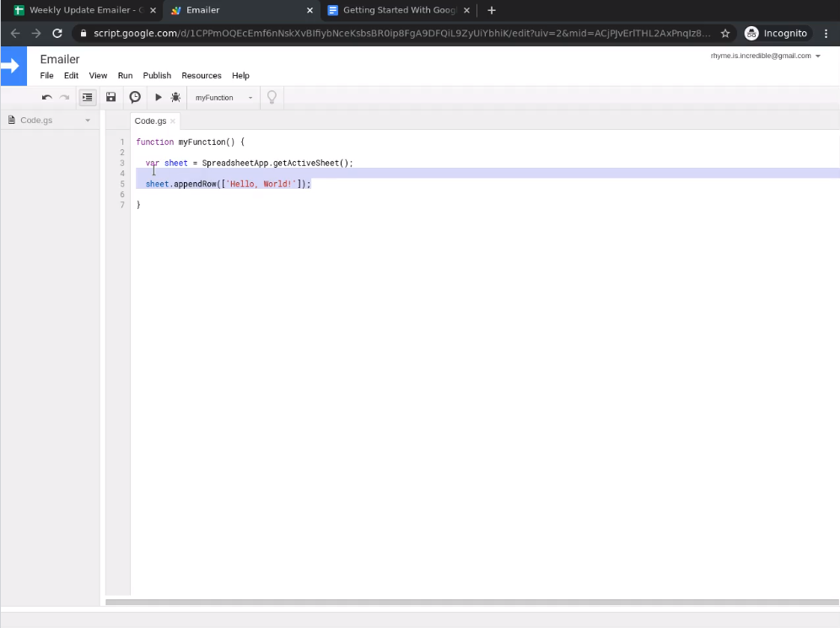This screenshot has height=628, width=840.
Task: Open the Resources menu
Action: click(x=202, y=76)
